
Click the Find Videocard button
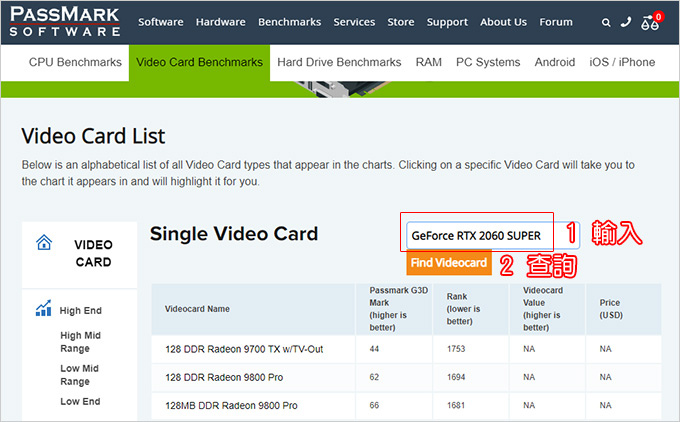(x=449, y=262)
